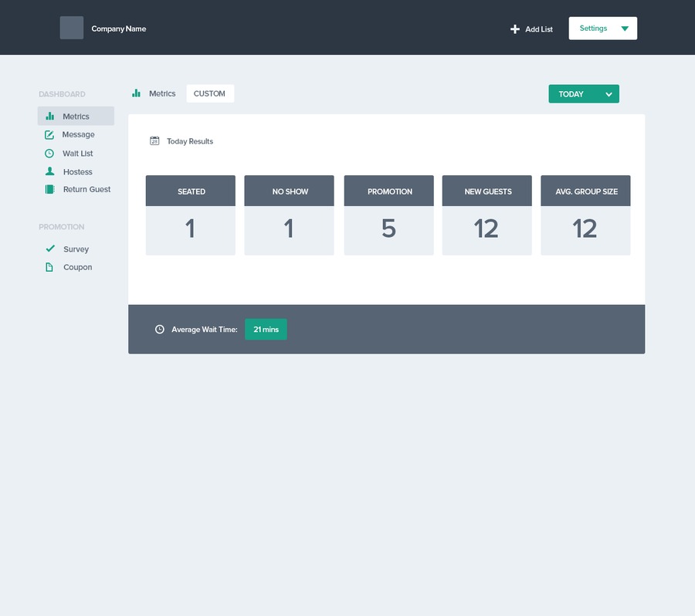Click the Hostess person icon

pos(49,171)
